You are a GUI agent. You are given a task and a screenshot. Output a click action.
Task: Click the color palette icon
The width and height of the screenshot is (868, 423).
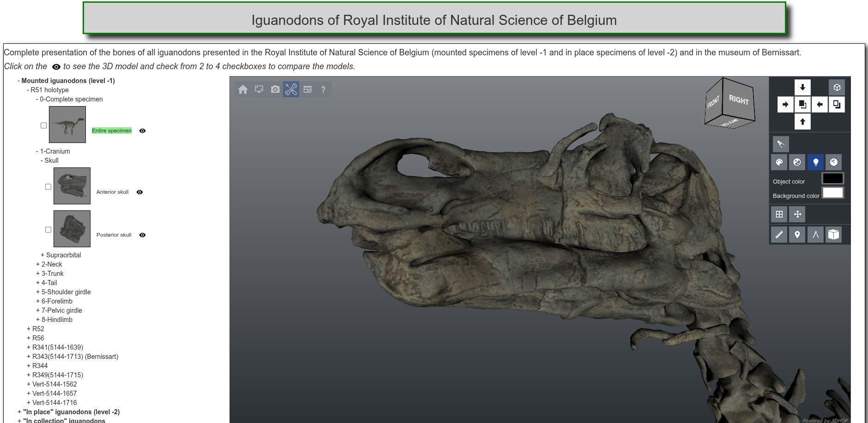click(x=779, y=162)
